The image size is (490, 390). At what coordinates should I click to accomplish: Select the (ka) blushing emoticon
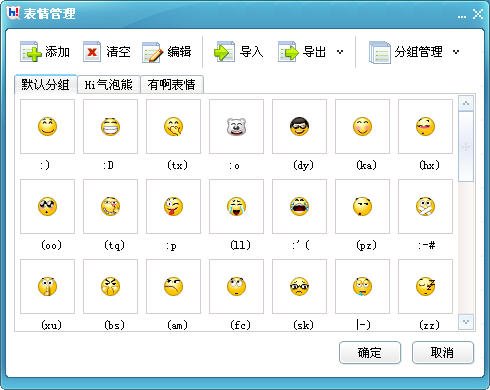click(x=362, y=127)
